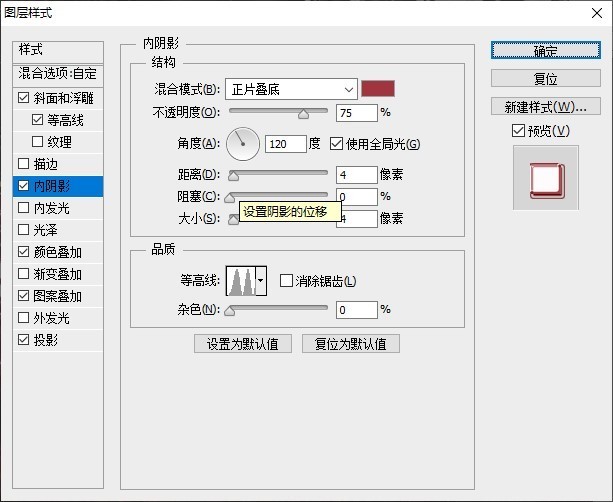Toggle the 使用全局光 checkbox

[336, 144]
